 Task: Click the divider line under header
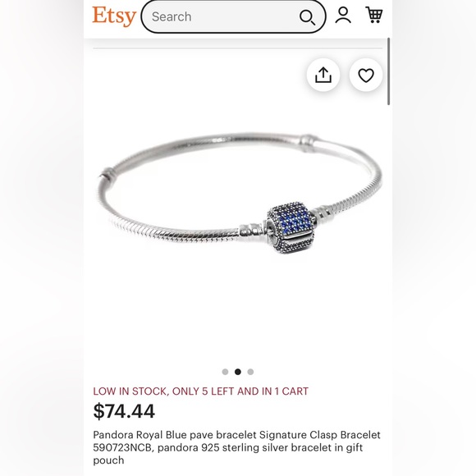click(x=238, y=48)
